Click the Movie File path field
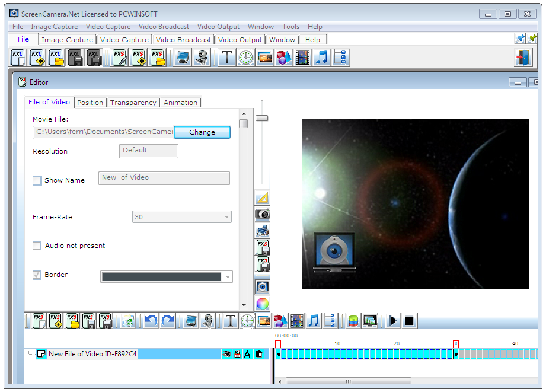 point(103,132)
